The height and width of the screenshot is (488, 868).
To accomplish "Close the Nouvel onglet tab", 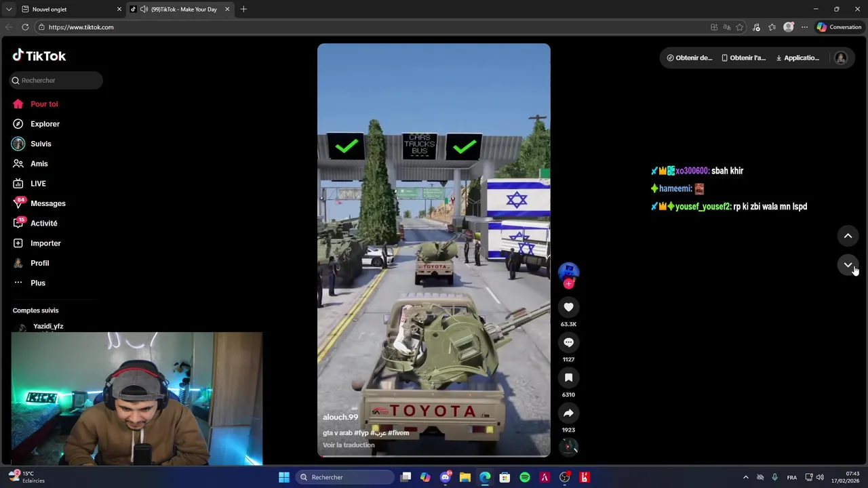I will click(x=119, y=9).
